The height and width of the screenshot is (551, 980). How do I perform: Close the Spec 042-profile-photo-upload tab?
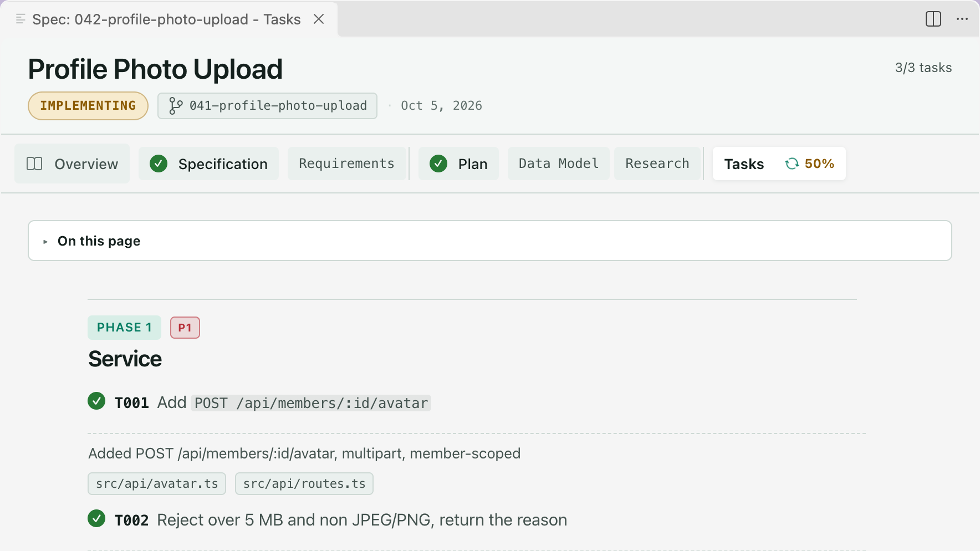319,19
